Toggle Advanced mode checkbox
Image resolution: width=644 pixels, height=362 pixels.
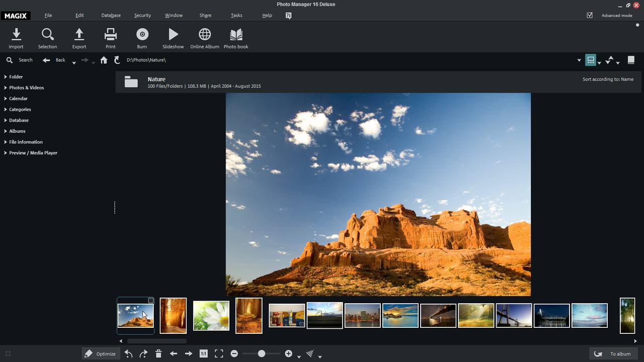[x=589, y=15]
